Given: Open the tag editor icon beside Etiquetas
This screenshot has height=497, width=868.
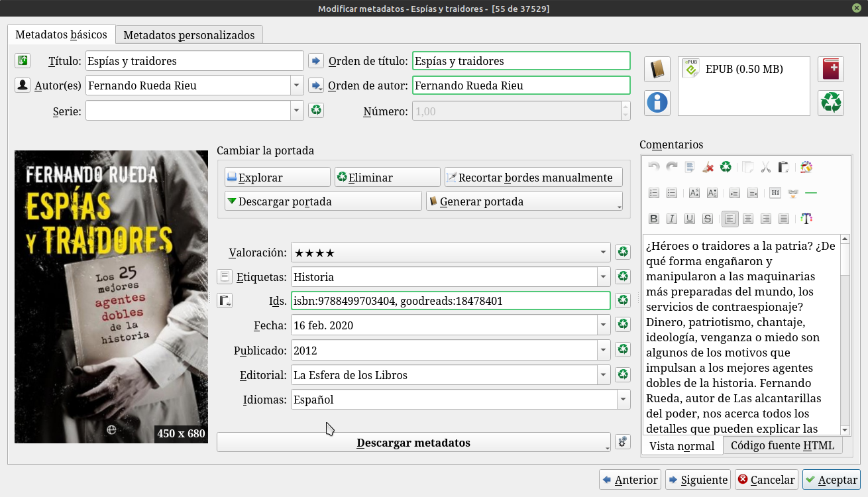Looking at the screenshot, I should pyautogui.click(x=225, y=276).
